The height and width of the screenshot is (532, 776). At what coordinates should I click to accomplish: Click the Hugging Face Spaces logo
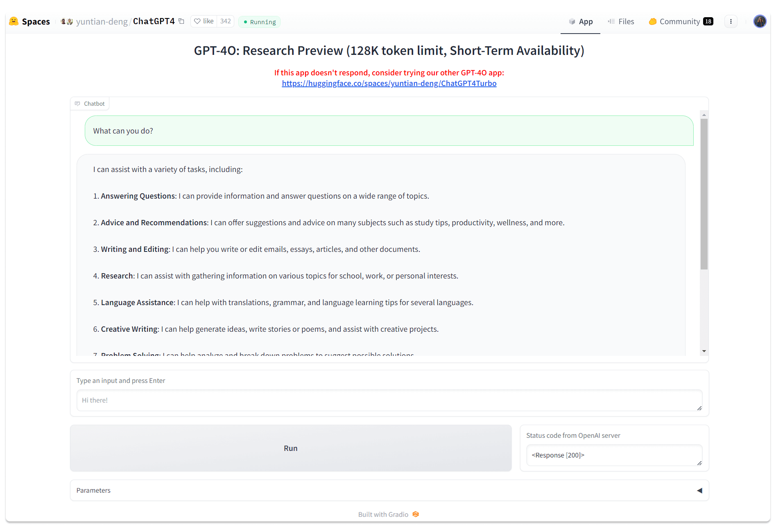click(14, 21)
